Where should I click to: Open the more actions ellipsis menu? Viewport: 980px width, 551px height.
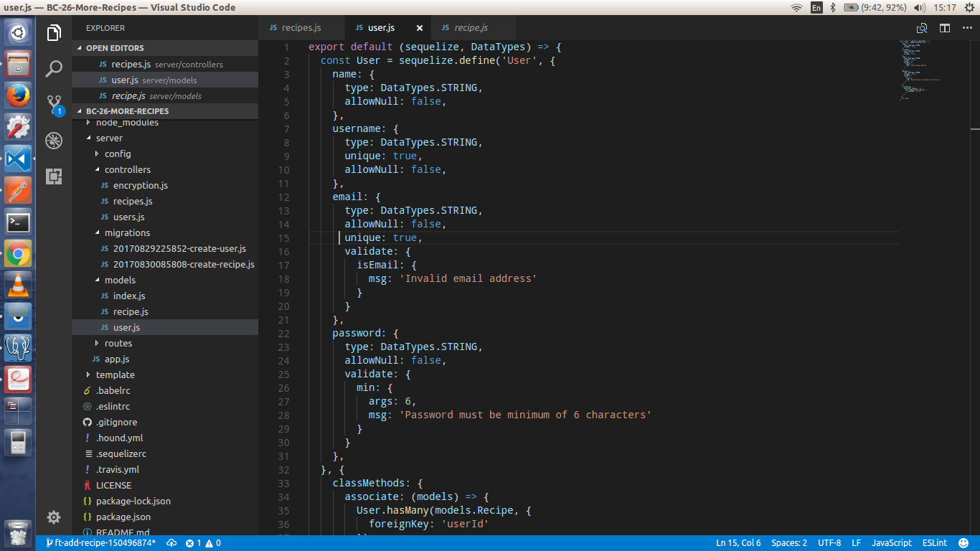(x=967, y=28)
